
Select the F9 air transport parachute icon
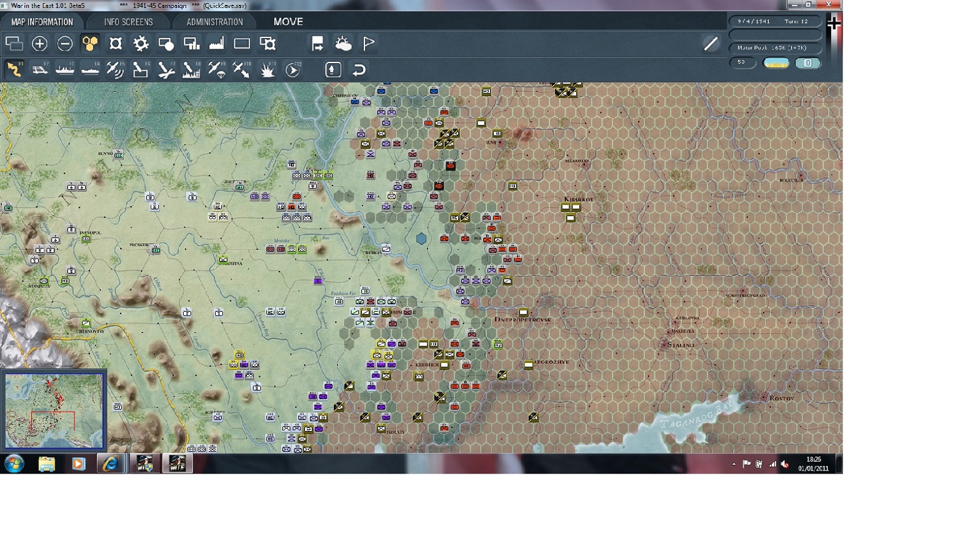[217, 69]
